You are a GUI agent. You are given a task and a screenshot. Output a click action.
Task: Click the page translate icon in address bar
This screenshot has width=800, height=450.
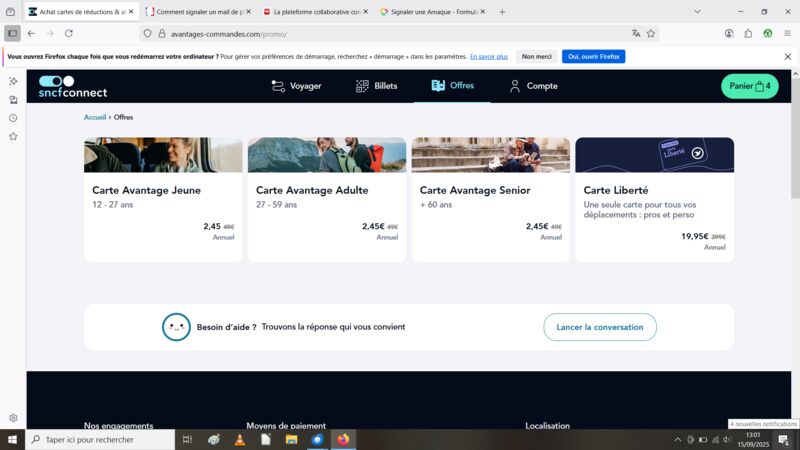pos(636,34)
